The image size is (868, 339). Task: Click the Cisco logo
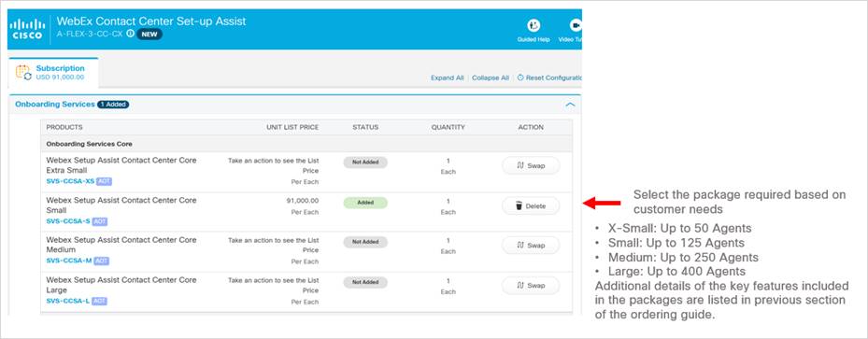(x=27, y=29)
